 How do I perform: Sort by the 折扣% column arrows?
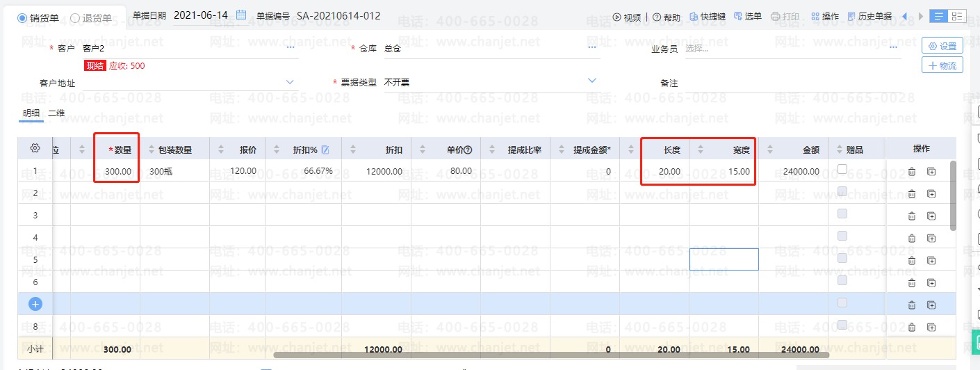(277, 150)
